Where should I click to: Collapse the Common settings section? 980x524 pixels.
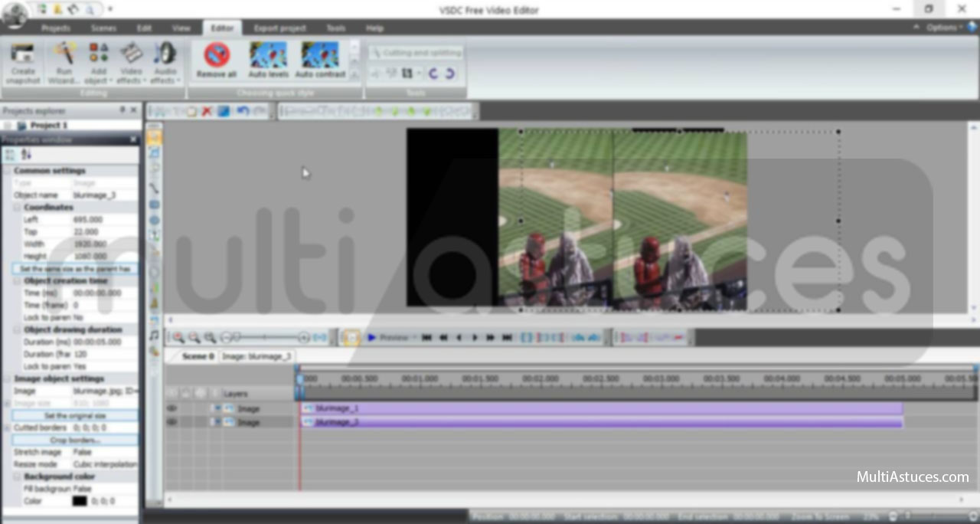(x=8, y=171)
